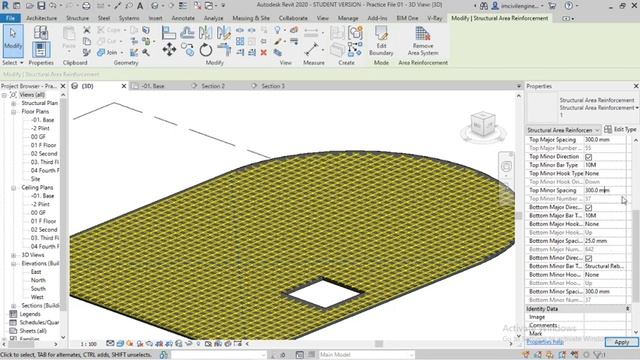Screen dimensions: 640x360
Task: Toggle Top Minor Direction checkbox
Action: coord(588,157)
